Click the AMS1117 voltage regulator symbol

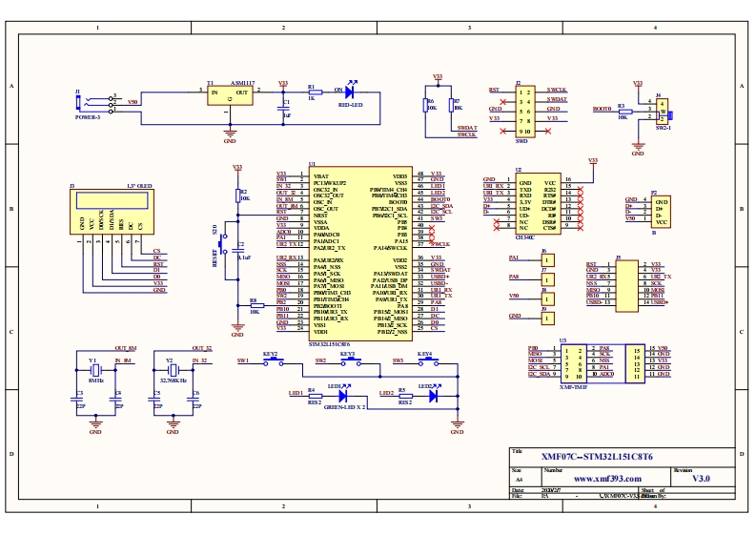click(229, 98)
